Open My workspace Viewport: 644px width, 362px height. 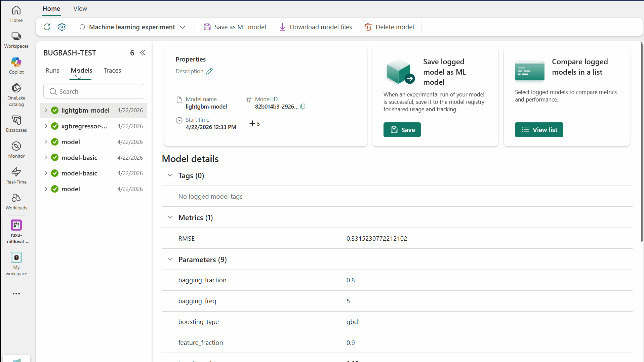pos(16,264)
